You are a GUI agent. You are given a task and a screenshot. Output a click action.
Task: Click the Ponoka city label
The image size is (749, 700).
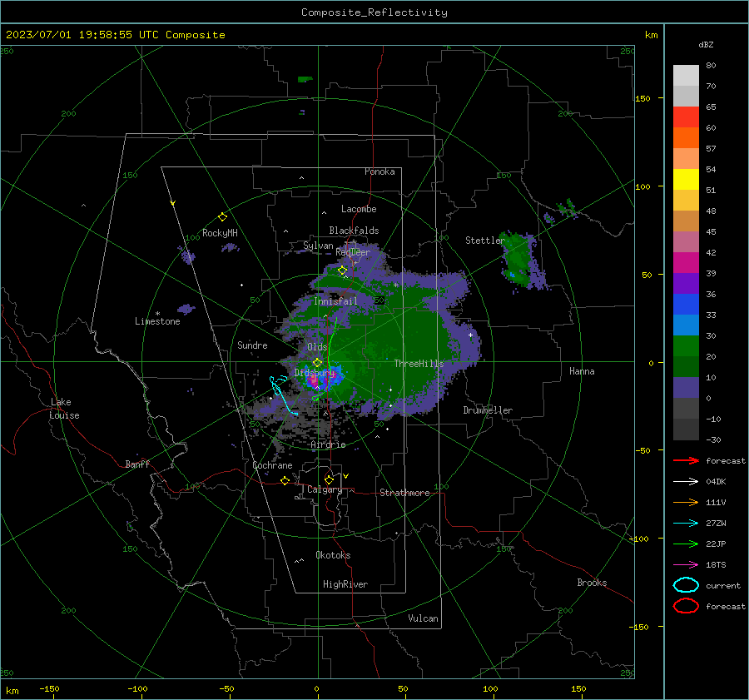pyautogui.click(x=379, y=171)
